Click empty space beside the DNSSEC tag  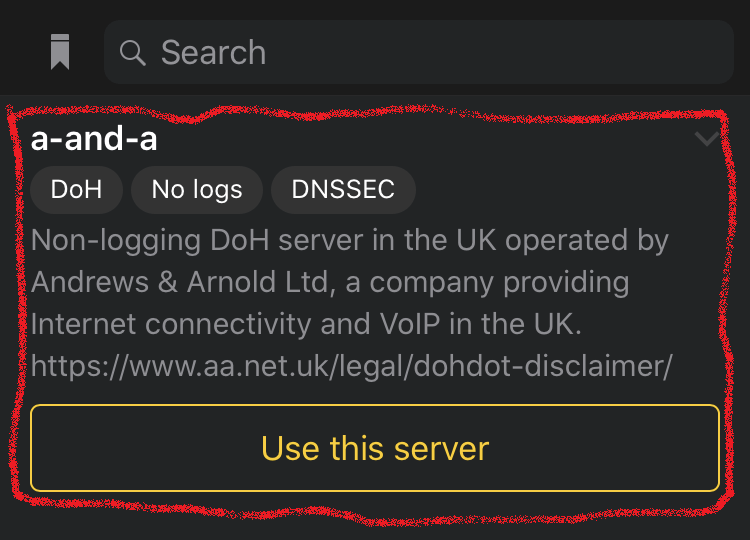(x=564, y=189)
